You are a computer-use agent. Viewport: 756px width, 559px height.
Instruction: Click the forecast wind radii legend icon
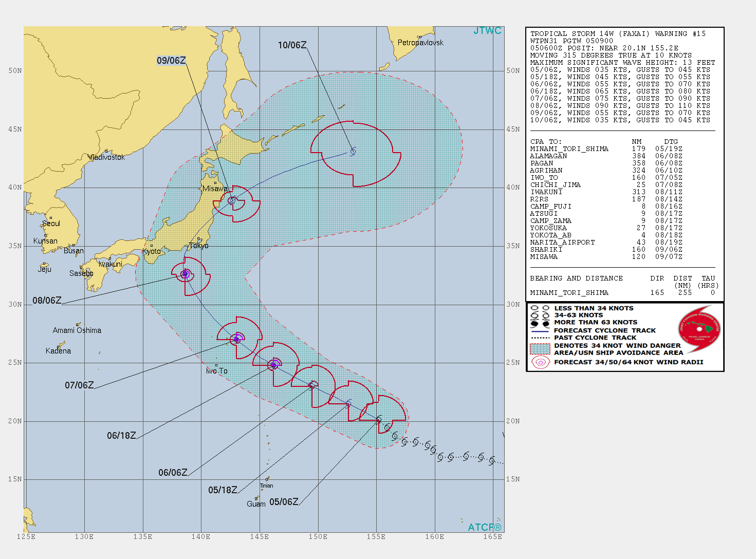540,362
